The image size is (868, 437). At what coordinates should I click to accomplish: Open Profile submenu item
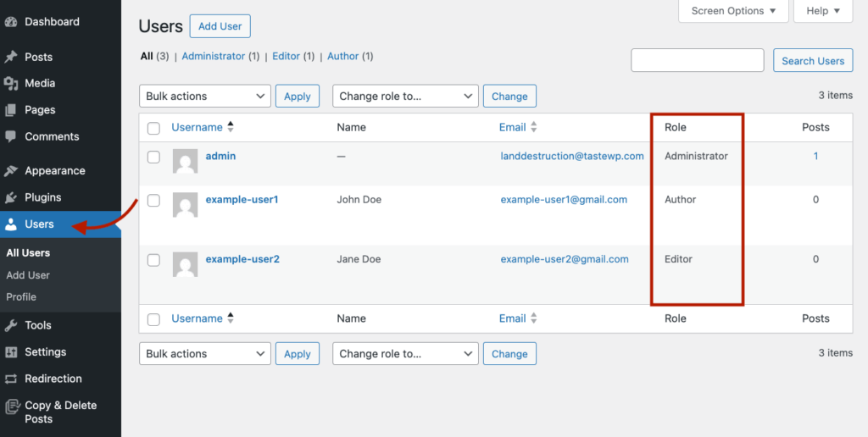pyautogui.click(x=21, y=297)
